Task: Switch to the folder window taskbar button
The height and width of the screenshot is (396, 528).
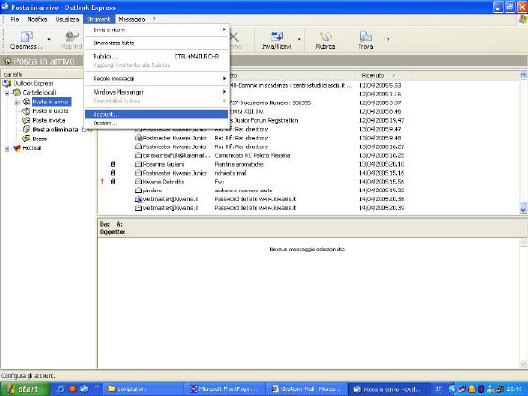Action: click(143, 389)
